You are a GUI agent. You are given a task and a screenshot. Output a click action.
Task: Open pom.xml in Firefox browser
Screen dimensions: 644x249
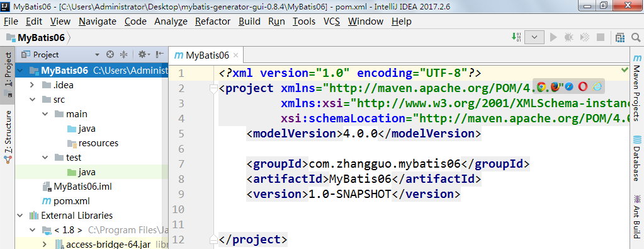(555, 86)
